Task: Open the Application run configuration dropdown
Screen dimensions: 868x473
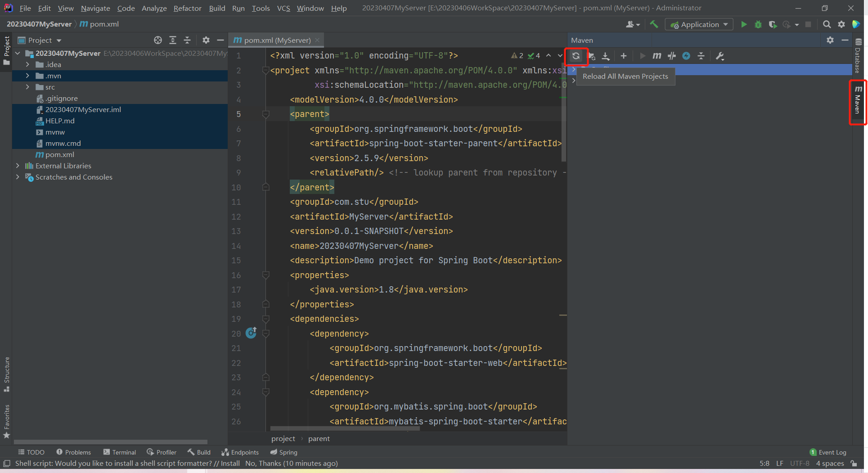Action: coord(699,24)
